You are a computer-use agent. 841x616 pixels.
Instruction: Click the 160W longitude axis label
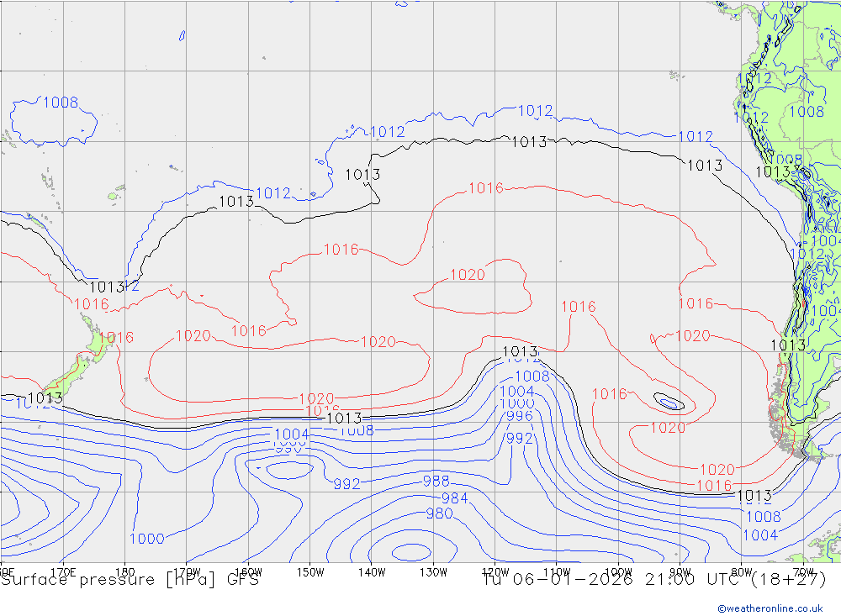248,572
